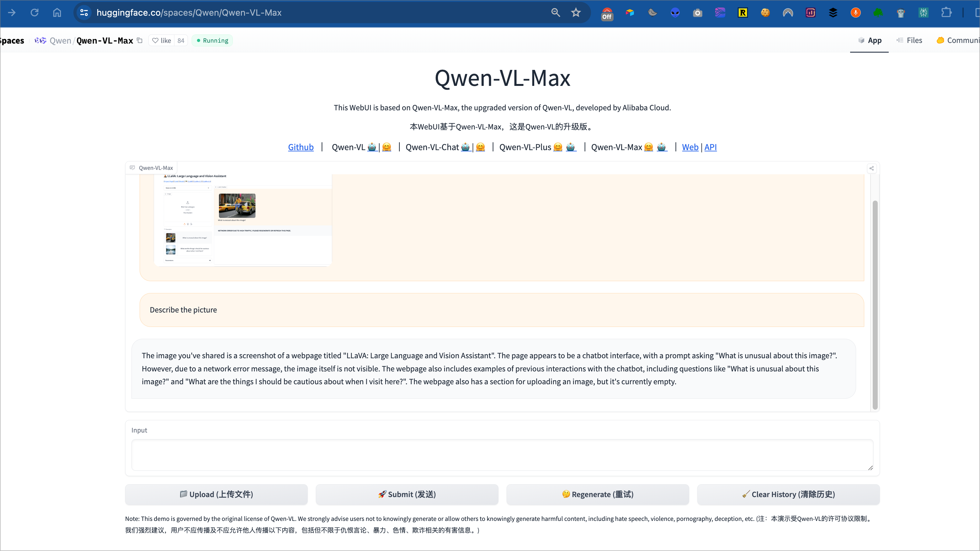Switch to the Files tab

pyautogui.click(x=909, y=40)
